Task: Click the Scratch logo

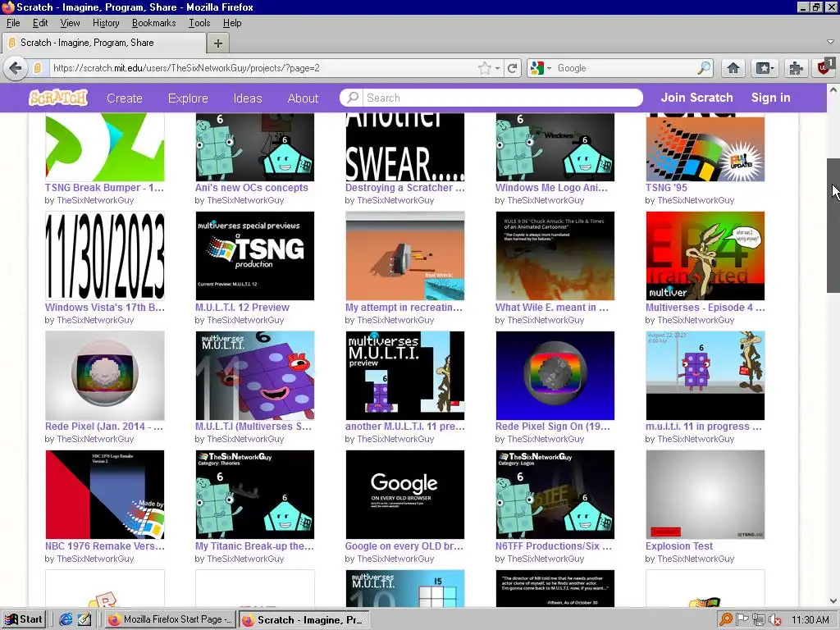Action: 58,98
